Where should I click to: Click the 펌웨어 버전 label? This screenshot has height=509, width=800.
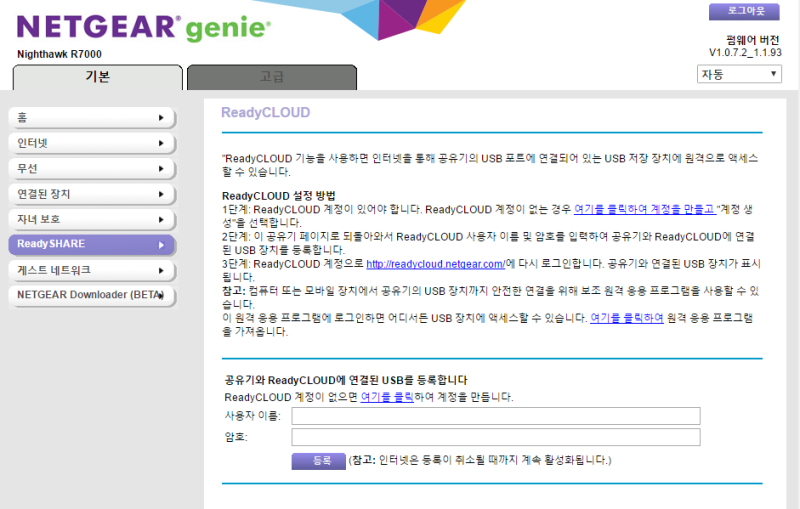point(753,40)
